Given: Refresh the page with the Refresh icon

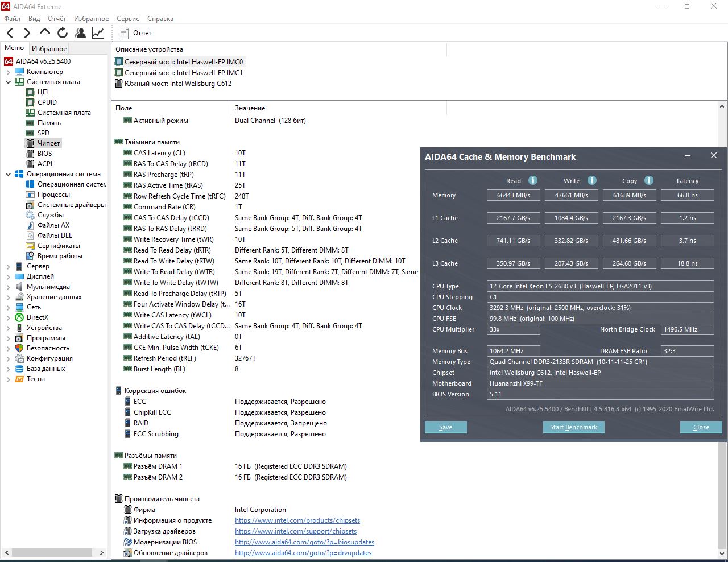Looking at the screenshot, I should [x=63, y=33].
